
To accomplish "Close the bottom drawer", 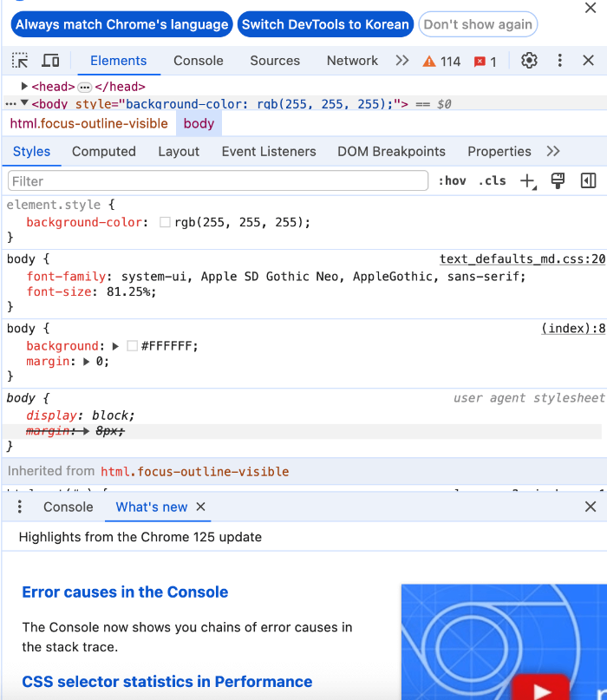I will click(591, 507).
